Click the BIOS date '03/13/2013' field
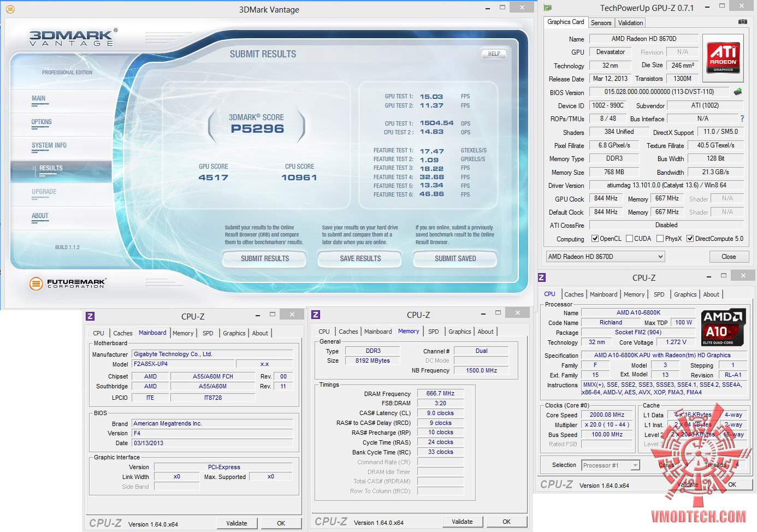 tap(213, 443)
